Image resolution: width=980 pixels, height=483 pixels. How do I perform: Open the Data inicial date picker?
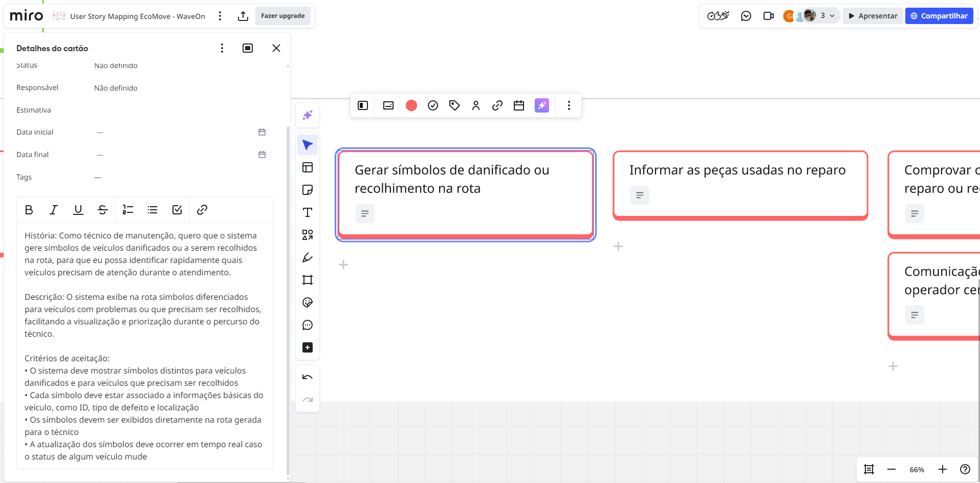point(262,132)
